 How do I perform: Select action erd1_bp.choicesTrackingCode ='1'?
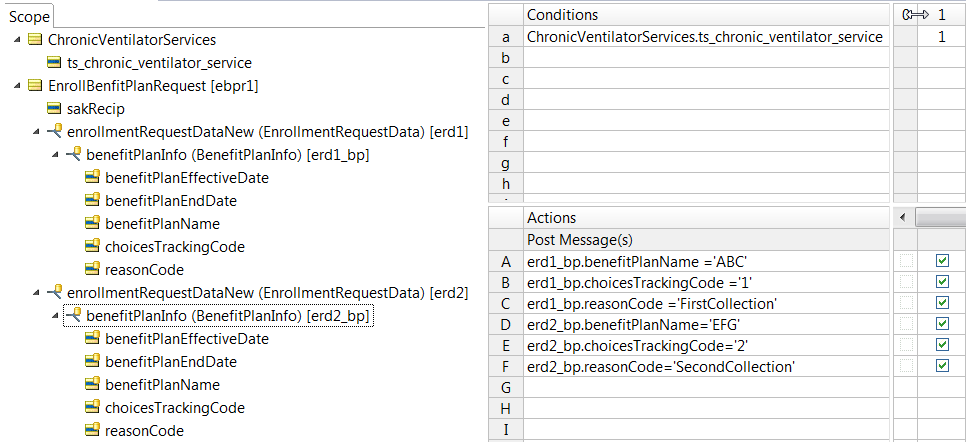tap(707, 282)
